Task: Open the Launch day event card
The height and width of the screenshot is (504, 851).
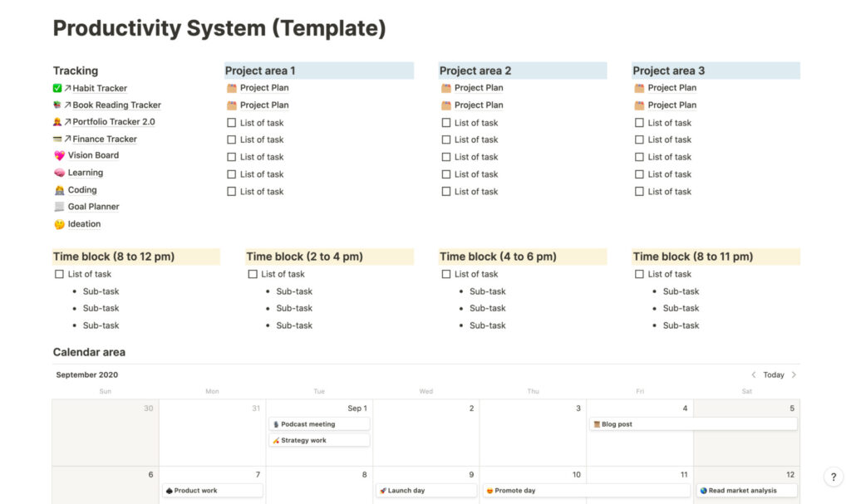Action: coord(425,491)
